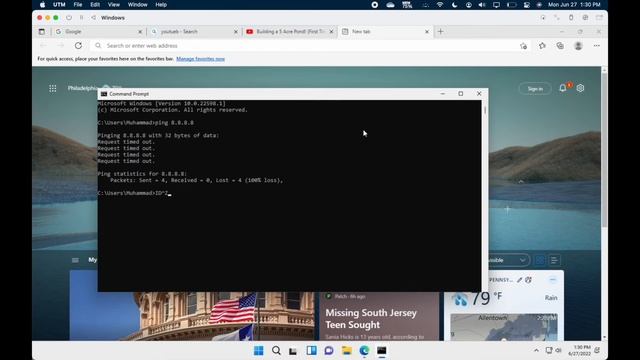This screenshot has width=640, height=360.
Task: Open new tab page settings gear
Action: [580, 88]
